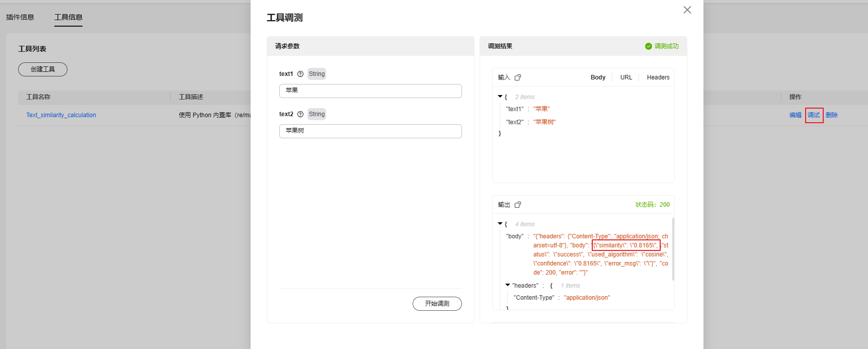Viewport: 868px width, 349px height.
Task: Click help icon next to text1
Action: [300, 74]
